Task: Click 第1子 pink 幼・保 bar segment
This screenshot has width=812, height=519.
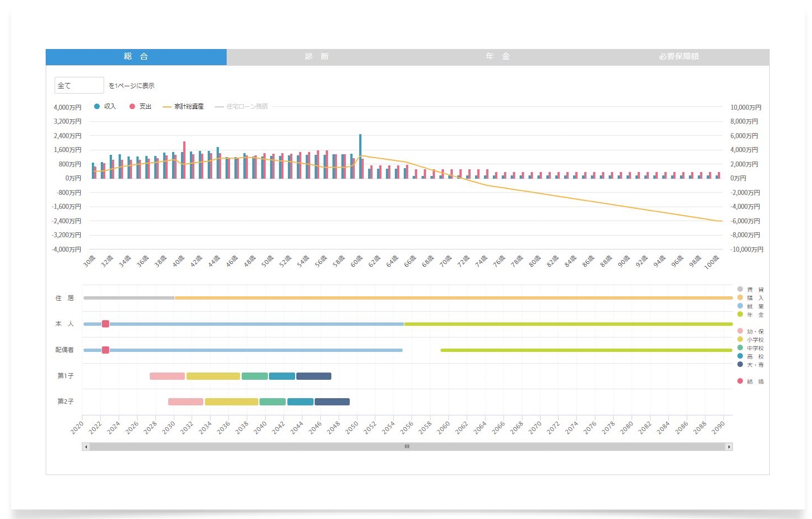Action: tap(167, 376)
